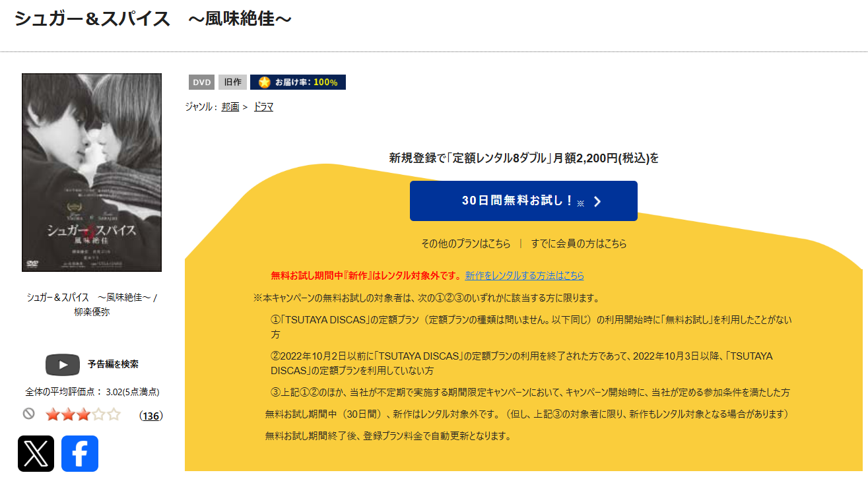Open すでに会員の方はこちら link
Image resolution: width=868 pixels, height=483 pixels.
click(579, 243)
